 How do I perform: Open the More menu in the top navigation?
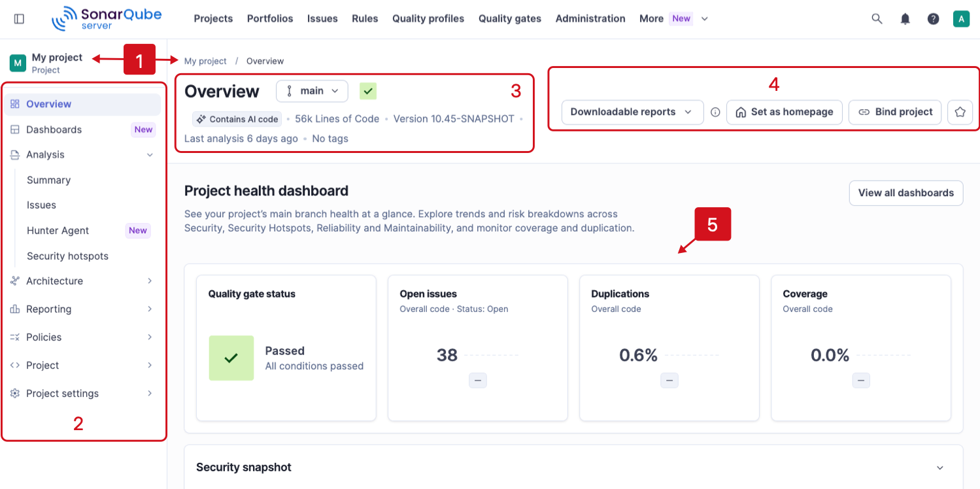674,19
